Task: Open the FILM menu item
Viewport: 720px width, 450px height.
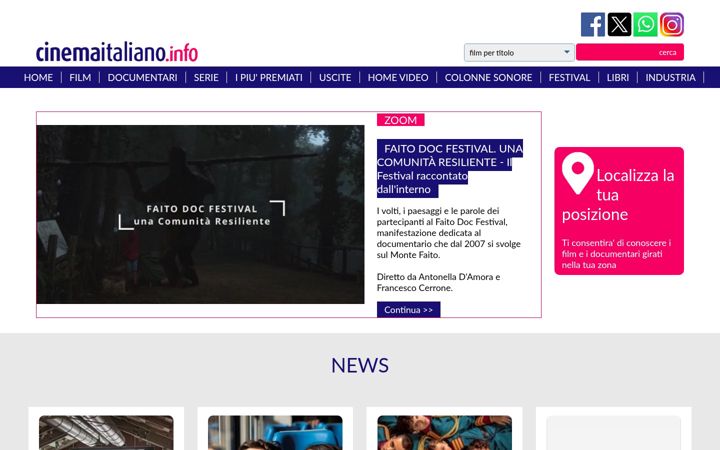Action: click(x=80, y=78)
